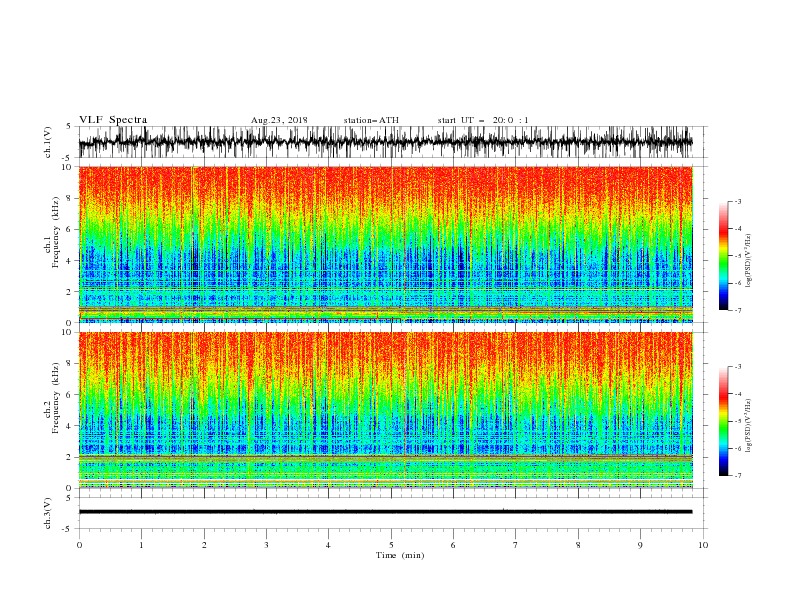Image resolution: width=792 pixels, height=612 pixels.
Task: Click the "ch.1(V)" waveform axis label
Action: (48, 142)
